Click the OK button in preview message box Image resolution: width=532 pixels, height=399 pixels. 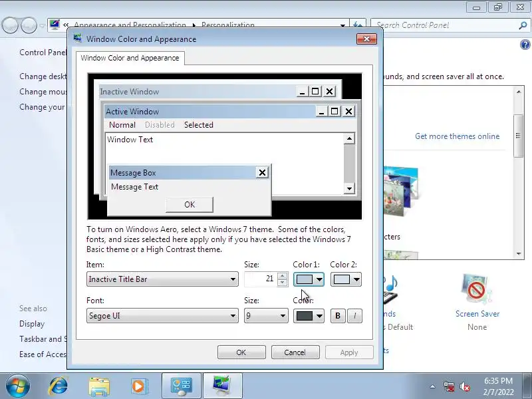190,205
